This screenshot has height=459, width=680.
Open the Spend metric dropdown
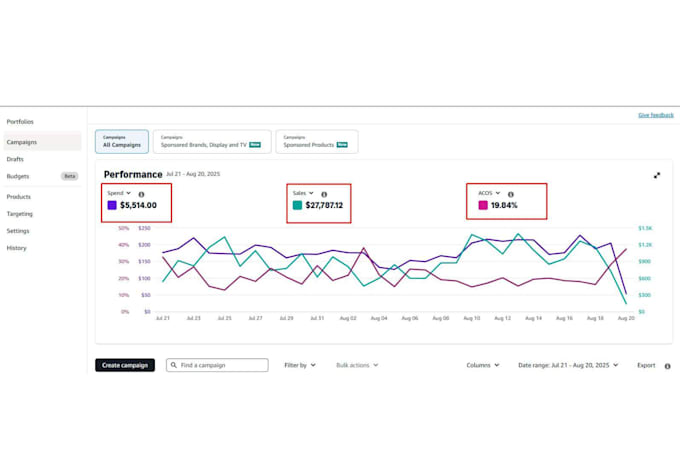point(119,193)
